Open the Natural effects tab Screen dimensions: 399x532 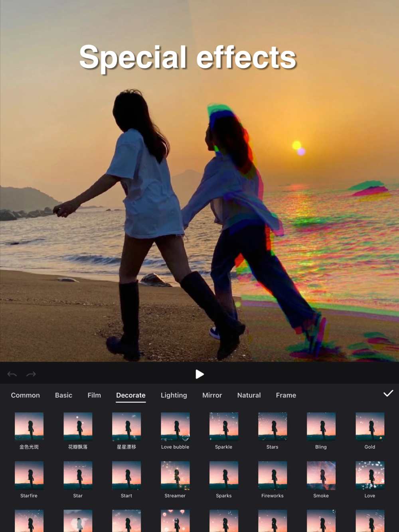point(249,395)
